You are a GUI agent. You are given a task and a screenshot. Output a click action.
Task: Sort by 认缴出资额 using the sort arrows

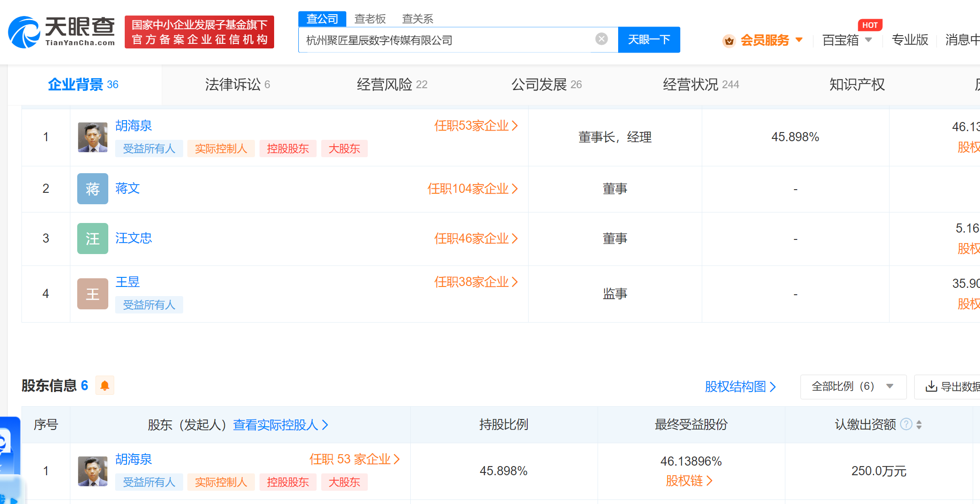(x=919, y=424)
